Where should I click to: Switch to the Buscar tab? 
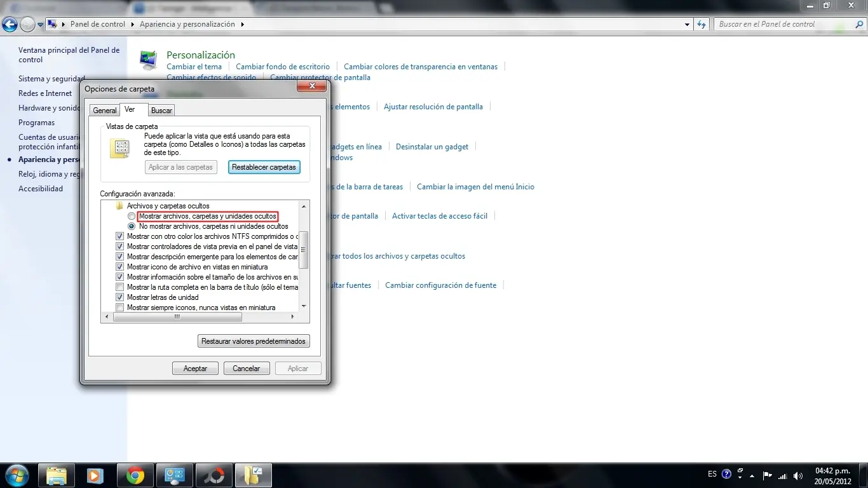click(161, 111)
